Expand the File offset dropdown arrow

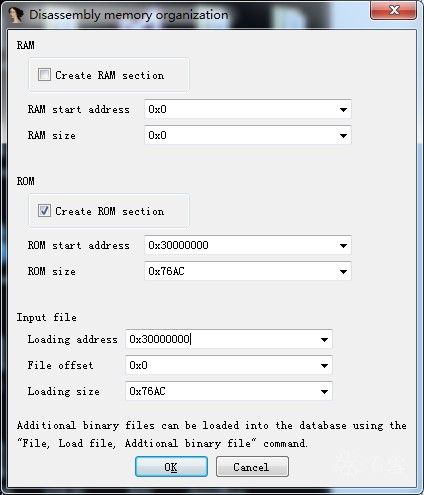point(324,365)
